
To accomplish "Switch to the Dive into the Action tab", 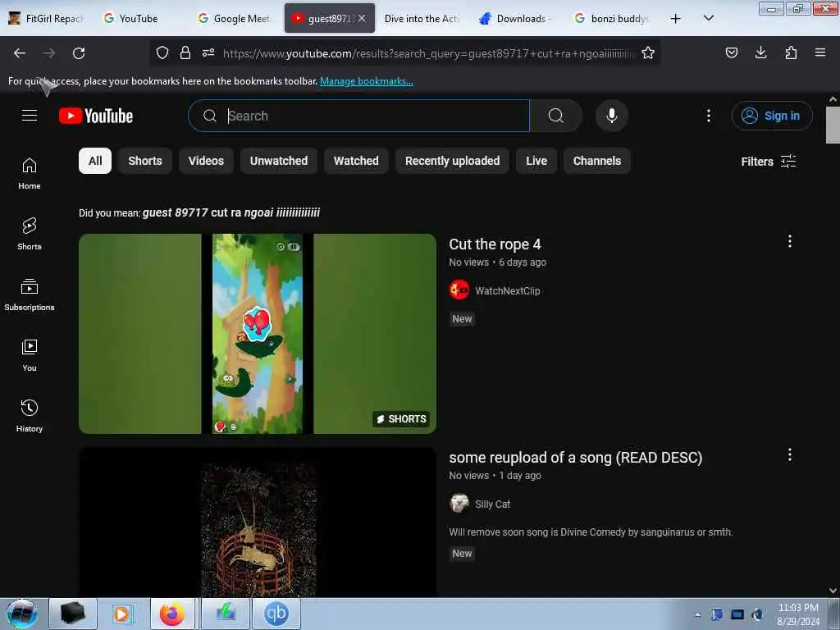I will (x=422, y=18).
